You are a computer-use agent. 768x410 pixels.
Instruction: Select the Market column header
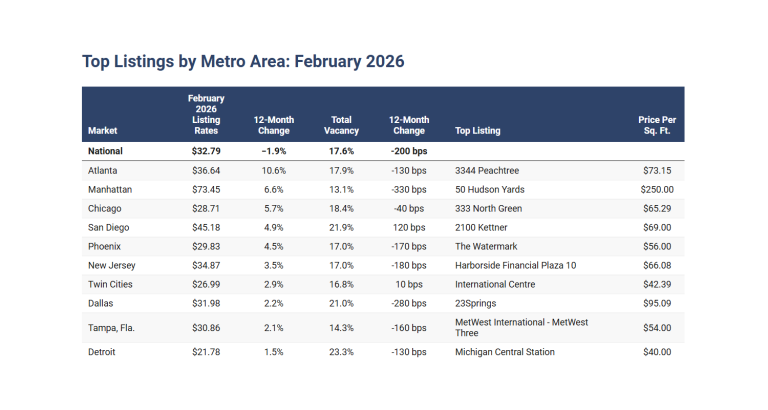click(102, 131)
